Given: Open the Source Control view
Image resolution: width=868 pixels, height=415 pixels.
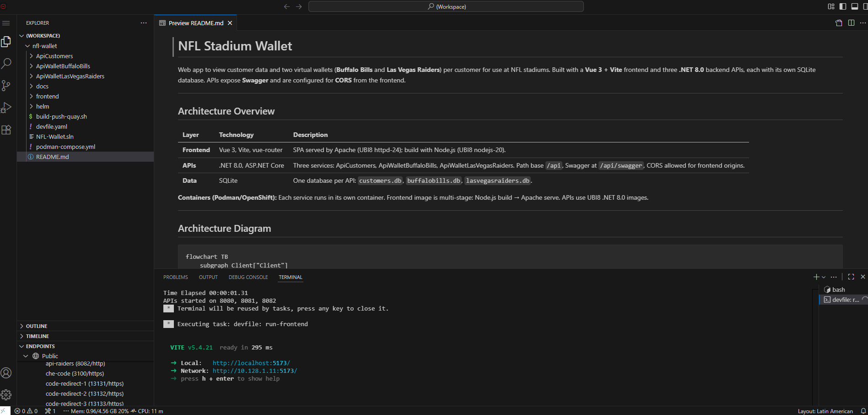Looking at the screenshot, I should (x=6, y=86).
